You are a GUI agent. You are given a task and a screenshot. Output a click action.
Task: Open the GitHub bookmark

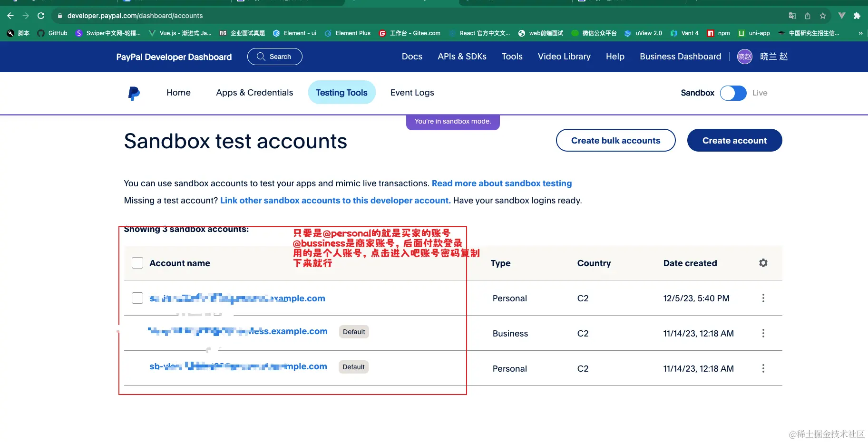click(x=52, y=33)
